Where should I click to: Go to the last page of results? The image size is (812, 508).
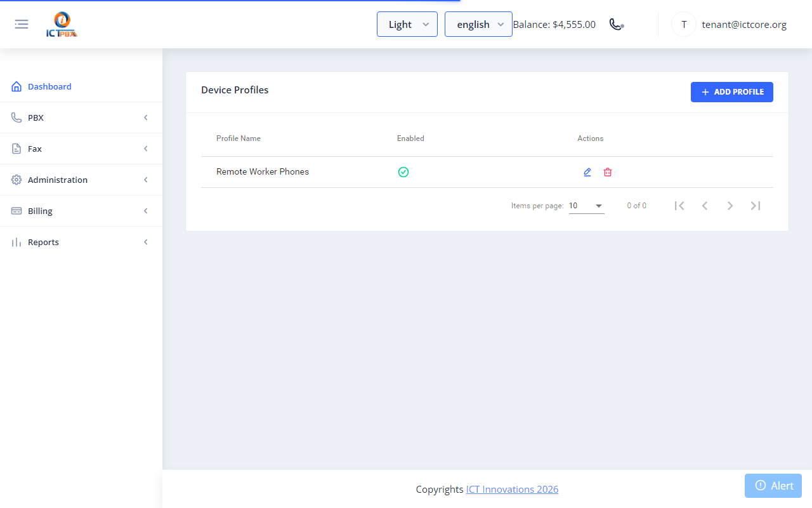756,206
